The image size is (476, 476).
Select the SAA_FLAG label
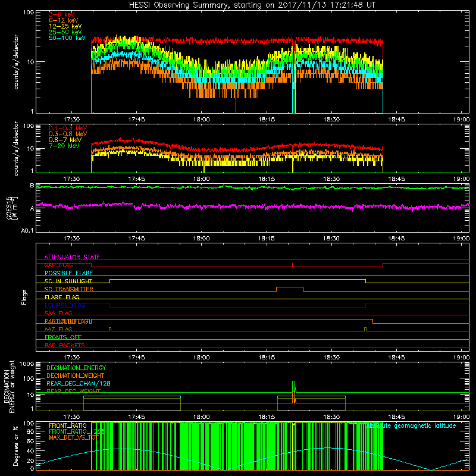click(58, 313)
